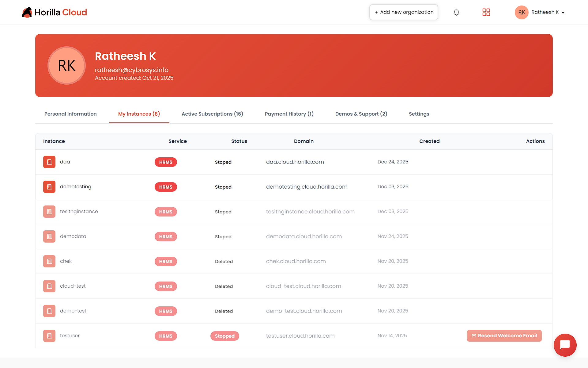The height and width of the screenshot is (368, 588).
Task: Select the Personal Information tab
Action: pos(70,114)
